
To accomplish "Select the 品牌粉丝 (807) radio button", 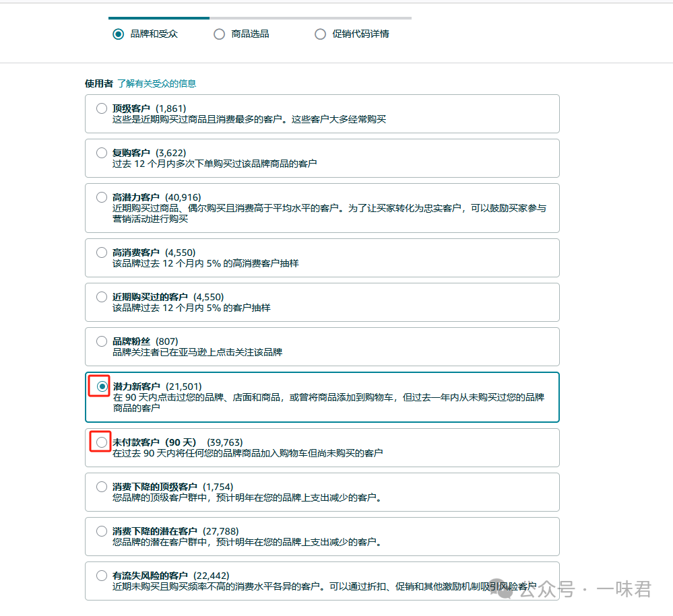I will [x=102, y=341].
